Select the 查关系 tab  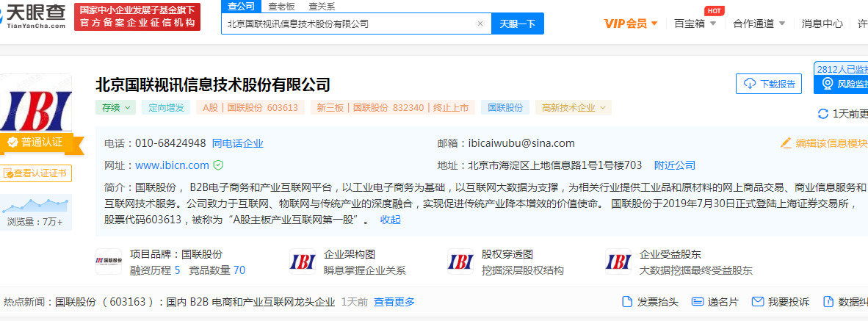322,7
